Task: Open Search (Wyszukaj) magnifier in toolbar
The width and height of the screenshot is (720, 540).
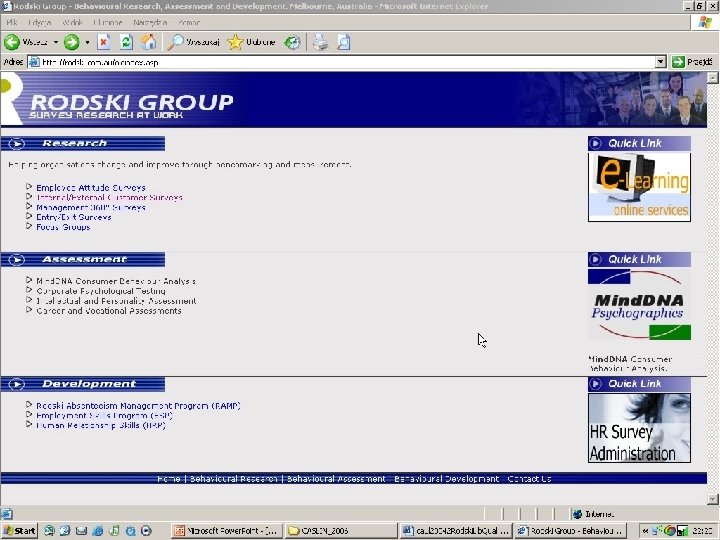Action: click(x=193, y=42)
